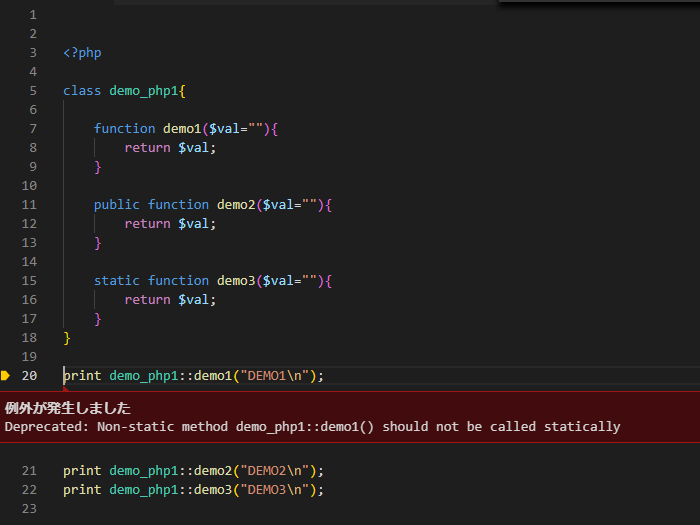
Task: Click the demo1 function name on line 7
Action: pyautogui.click(x=182, y=129)
